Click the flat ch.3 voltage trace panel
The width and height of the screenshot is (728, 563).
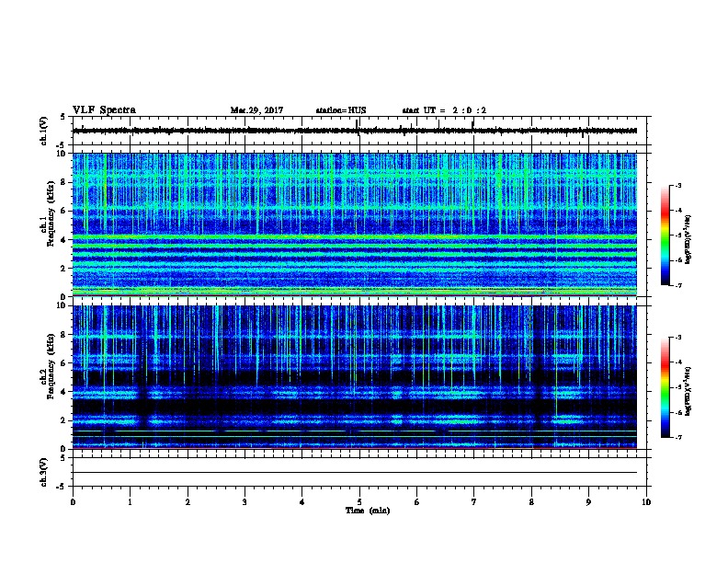359,472
